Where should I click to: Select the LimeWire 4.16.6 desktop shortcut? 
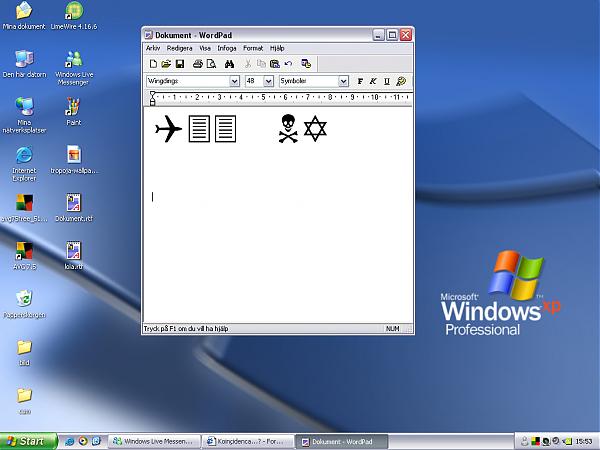[x=74, y=16]
